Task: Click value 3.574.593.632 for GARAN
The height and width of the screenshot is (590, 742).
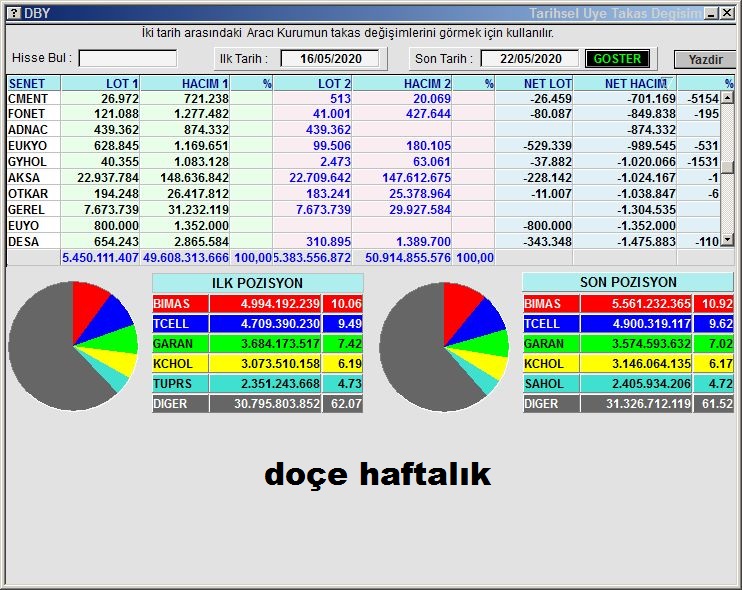Action: pos(651,343)
